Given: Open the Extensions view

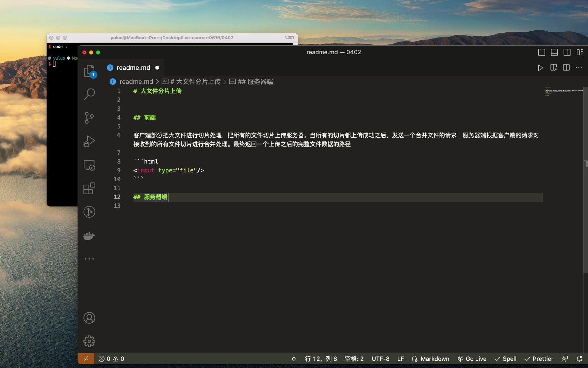Looking at the screenshot, I should (x=89, y=188).
